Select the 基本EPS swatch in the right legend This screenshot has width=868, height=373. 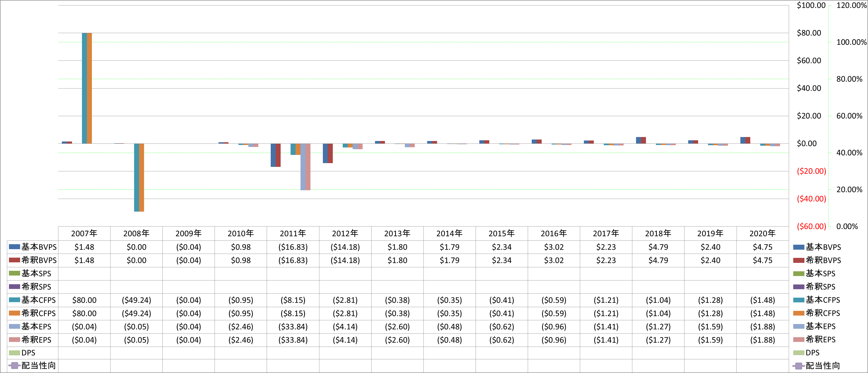pyautogui.click(x=799, y=326)
